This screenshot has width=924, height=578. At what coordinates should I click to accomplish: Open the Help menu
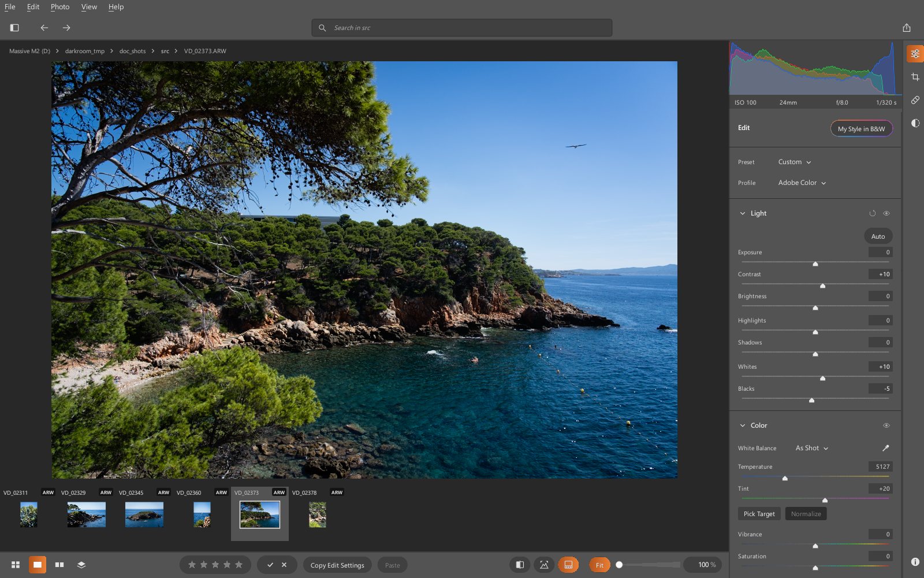click(116, 7)
